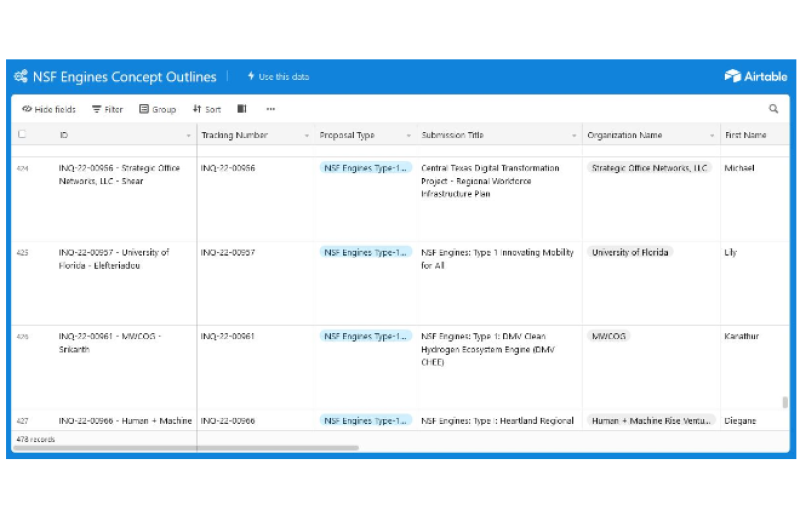Expand the ID column dropdown arrow
Viewport: 800px width, 516px height.
click(188, 136)
